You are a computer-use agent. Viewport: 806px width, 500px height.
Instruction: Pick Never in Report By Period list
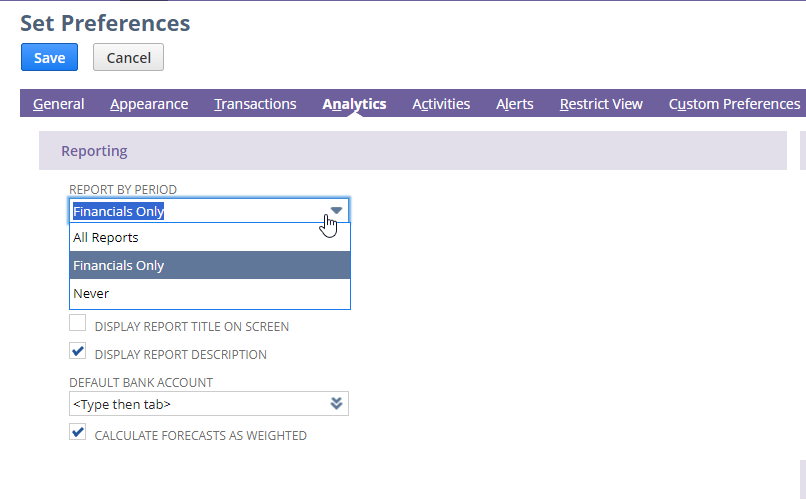[x=210, y=293]
